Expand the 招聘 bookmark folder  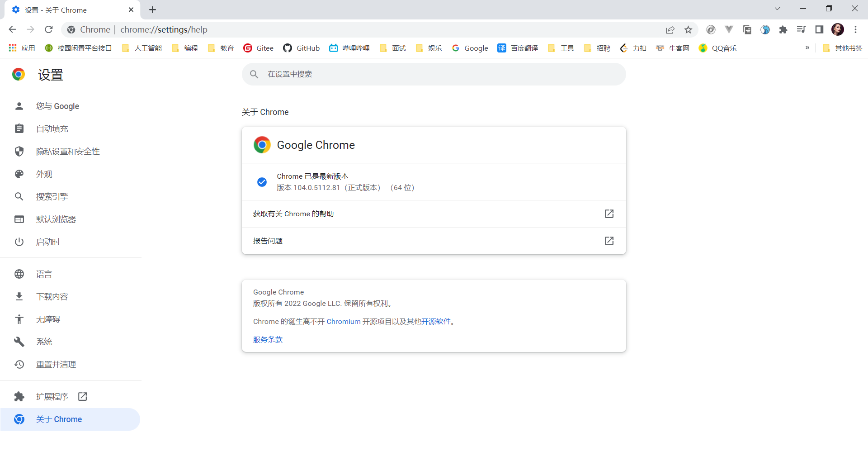[597, 48]
